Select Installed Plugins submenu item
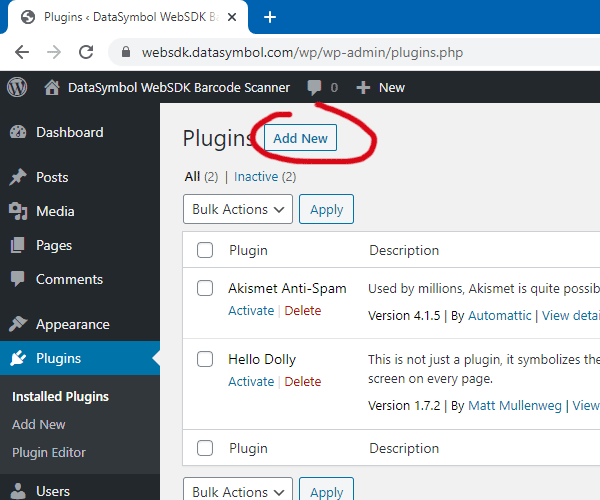 60,397
